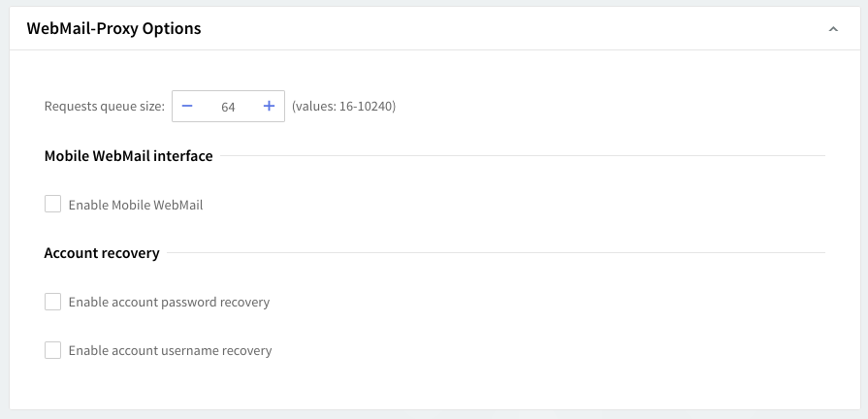Focus the queue size field showing 64
Viewport: 868px width, 419px height.
228,107
